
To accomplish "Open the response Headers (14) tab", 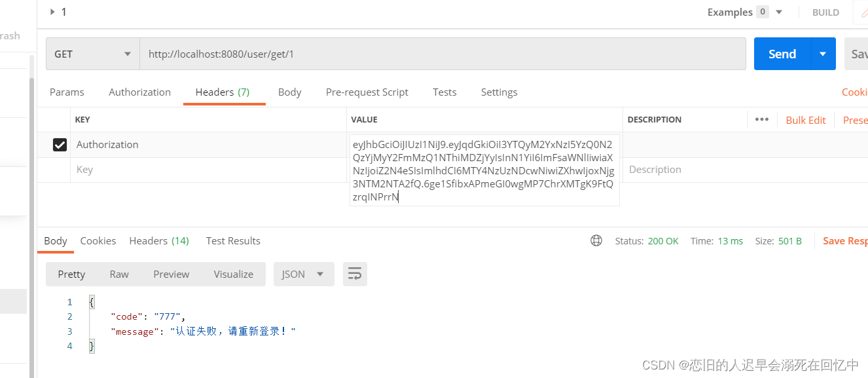I will [x=158, y=240].
